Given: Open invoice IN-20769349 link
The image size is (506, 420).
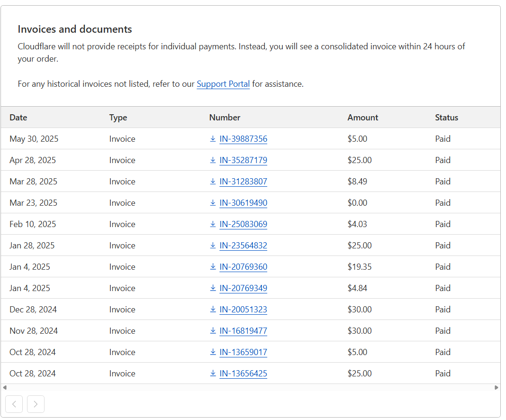Looking at the screenshot, I should click(243, 288).
